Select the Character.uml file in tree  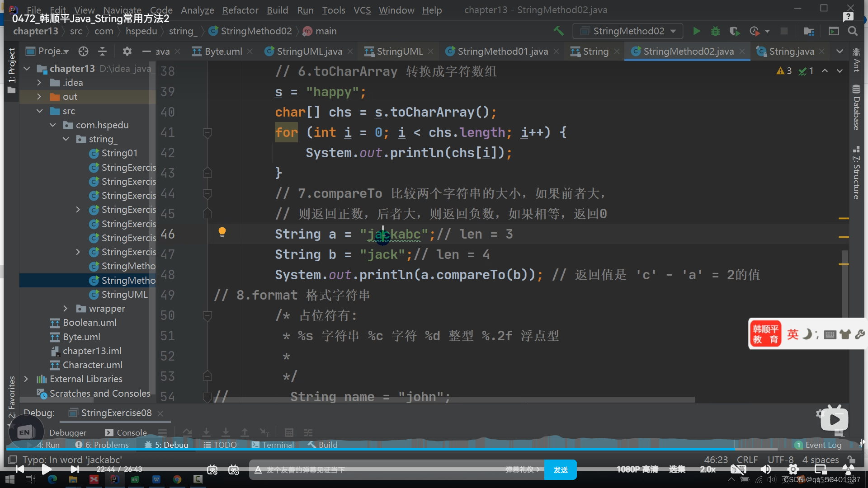pos(92,365)
